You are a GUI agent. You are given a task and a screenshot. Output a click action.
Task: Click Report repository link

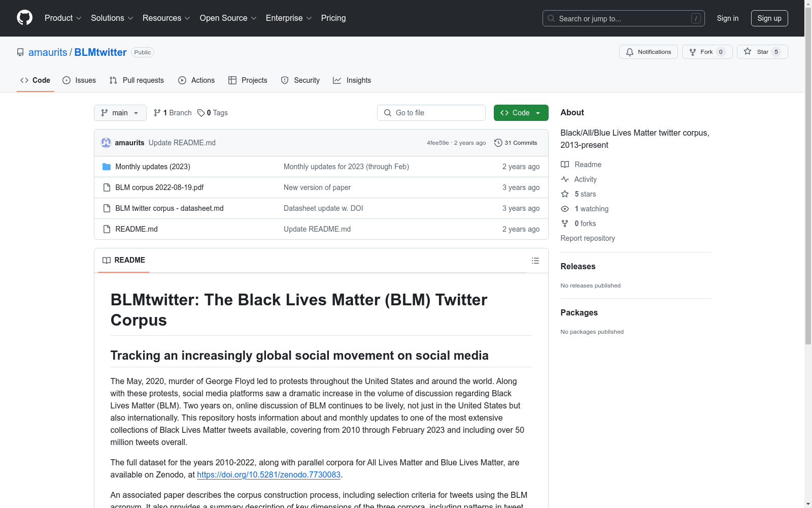(x=588, y=238)
